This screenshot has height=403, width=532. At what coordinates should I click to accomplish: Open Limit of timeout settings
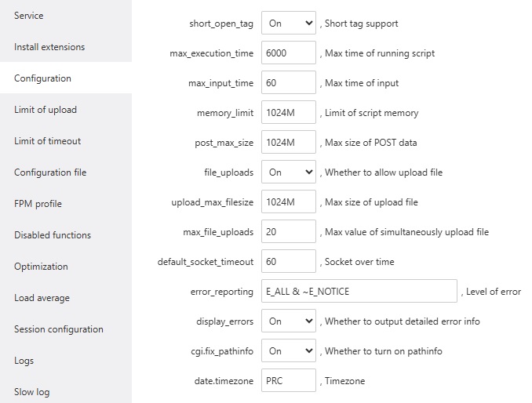pos(47,141)
